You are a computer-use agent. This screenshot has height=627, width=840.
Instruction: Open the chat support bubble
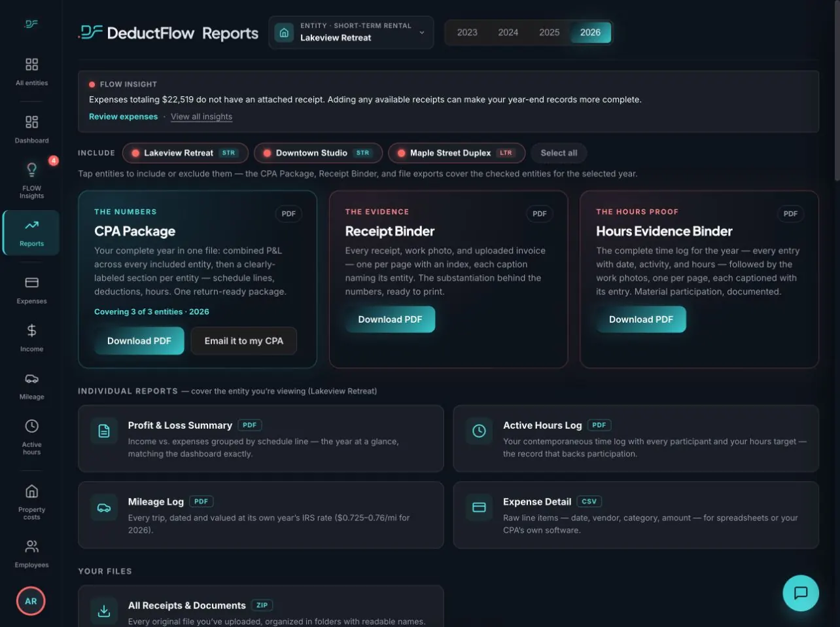(x=801, y=593)
